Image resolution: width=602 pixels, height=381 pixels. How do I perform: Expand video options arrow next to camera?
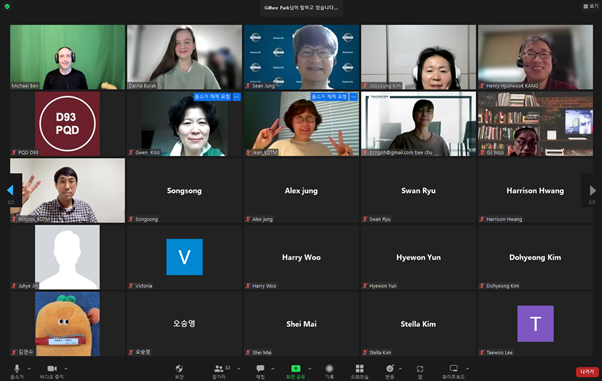[x=66, y=369]
